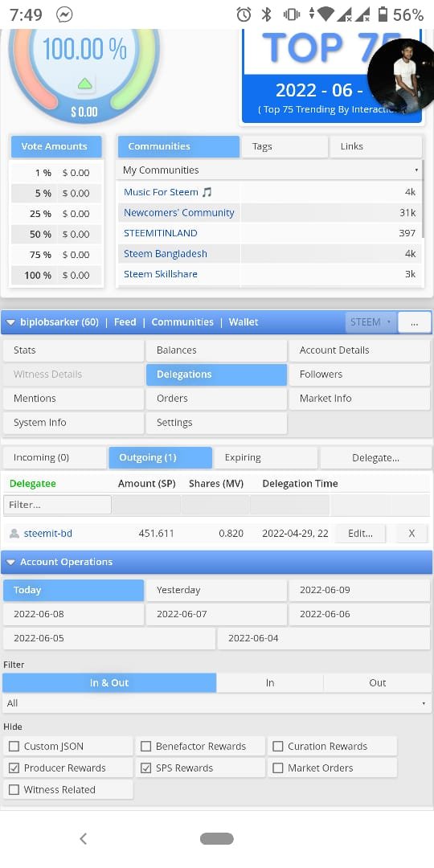Collapse the biplobsarker account section arrow
The height and width of the screenshot is (868, 434).
click(x=10, y=322)
